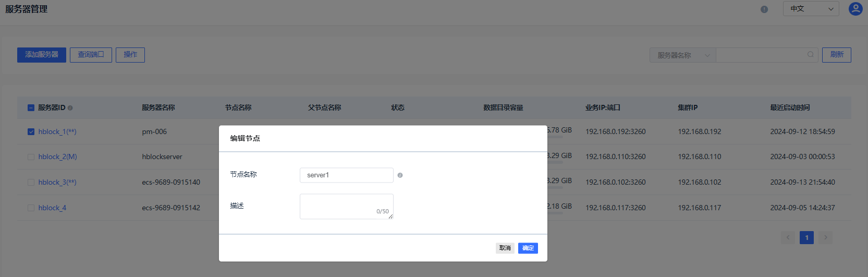Click 取消 in the edit node dialog
The width and height of the screenshot is (868, 277).
pyautogui.click(x=505, y=248)
